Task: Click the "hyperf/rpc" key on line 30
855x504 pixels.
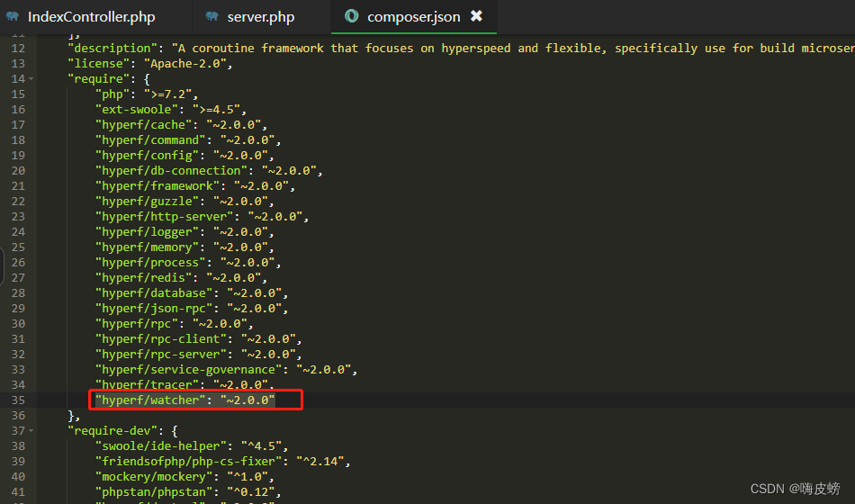Action: (x=137, y=323)
